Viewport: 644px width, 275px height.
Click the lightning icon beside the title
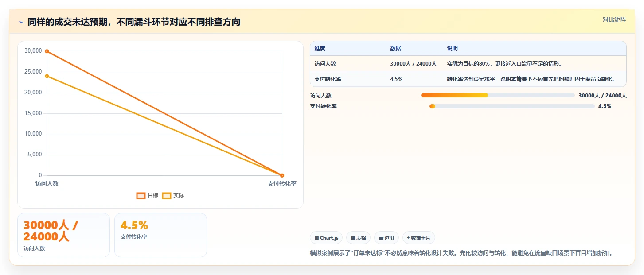[21, 22]
